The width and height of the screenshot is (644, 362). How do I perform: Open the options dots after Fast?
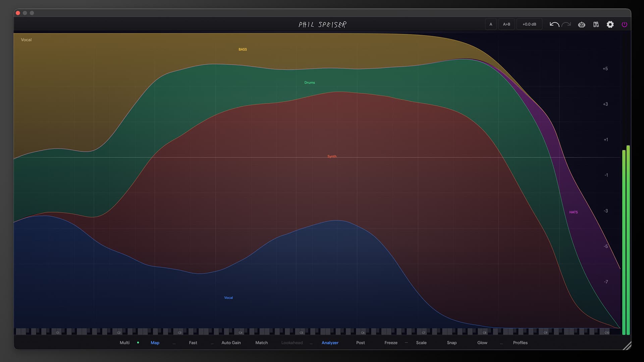(x=212, y=343)
